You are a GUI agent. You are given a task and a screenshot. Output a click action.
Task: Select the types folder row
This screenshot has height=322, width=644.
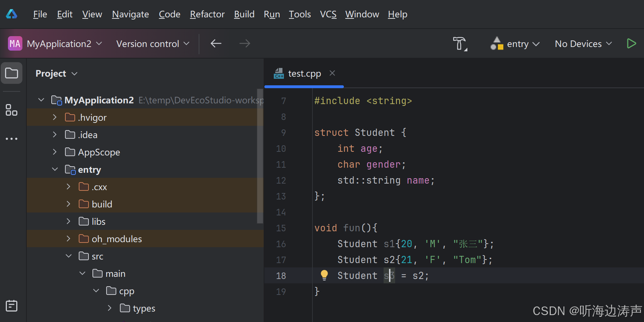pos(145,308)
